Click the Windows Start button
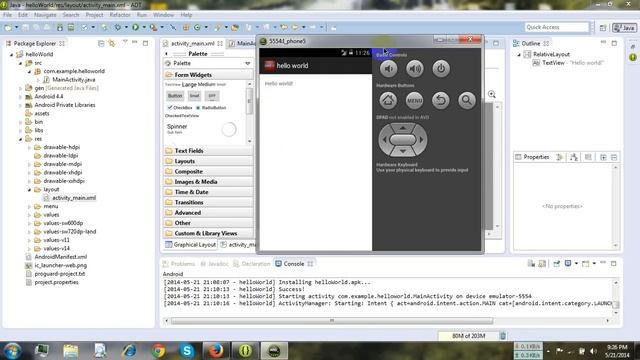This screenshot has width=640, height=360. click(x=12, y=351)
